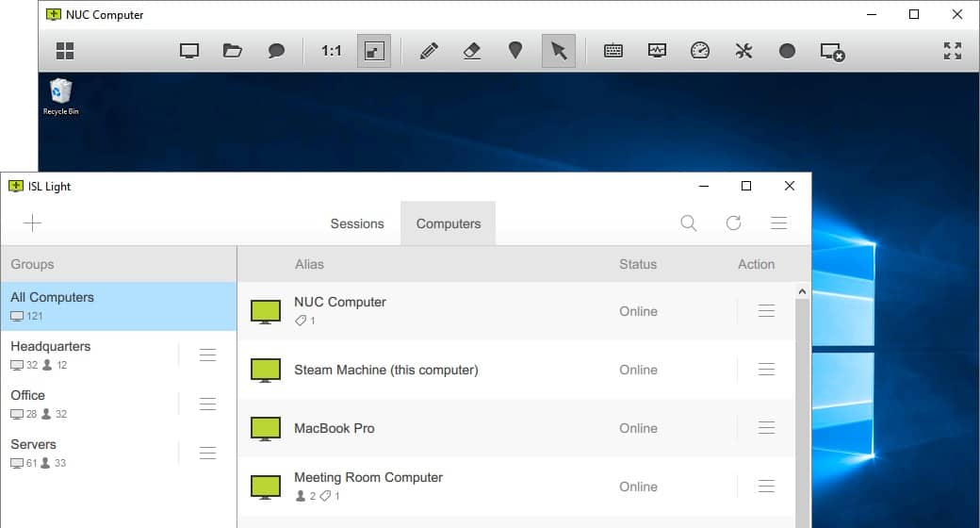Image resolution: width=980 pixels, height=528 pixels.
Task: Open action menu for Steam Machine row
Action: pos(766,369)
